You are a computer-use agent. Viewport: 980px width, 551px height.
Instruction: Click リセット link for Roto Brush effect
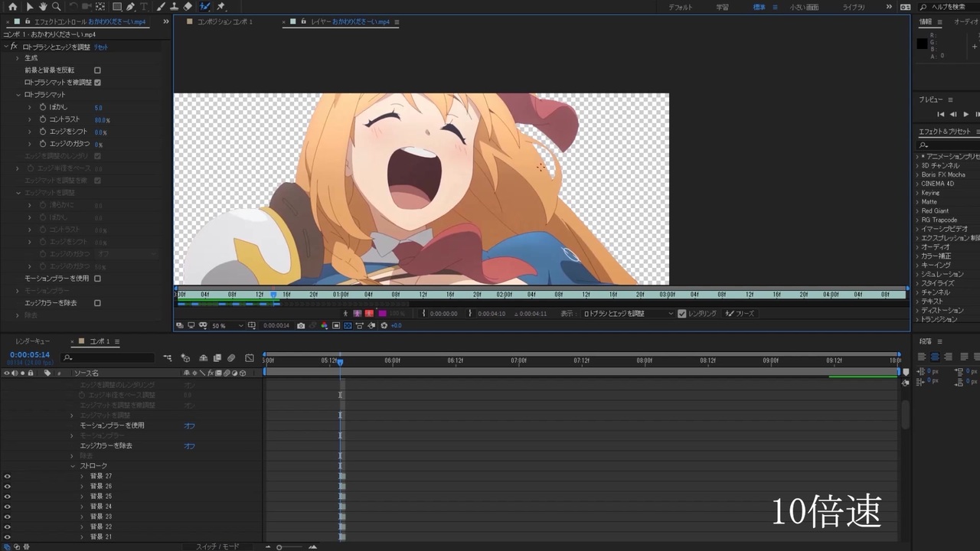click(101, 47)
